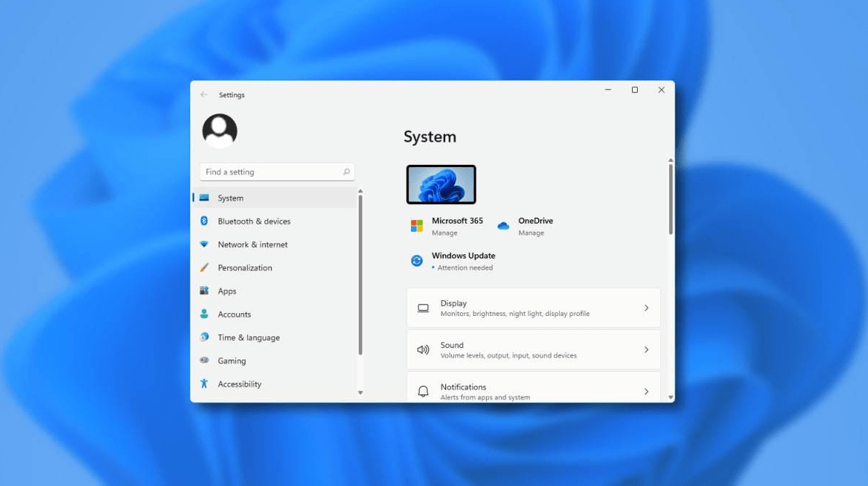Open Bluetooth & devices settings

pos(275,221)
